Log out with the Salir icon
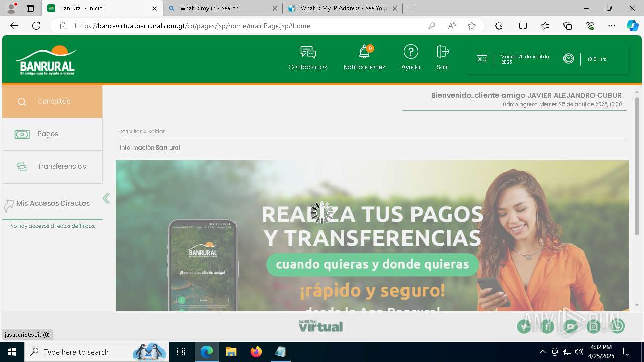 coord(443,51)
